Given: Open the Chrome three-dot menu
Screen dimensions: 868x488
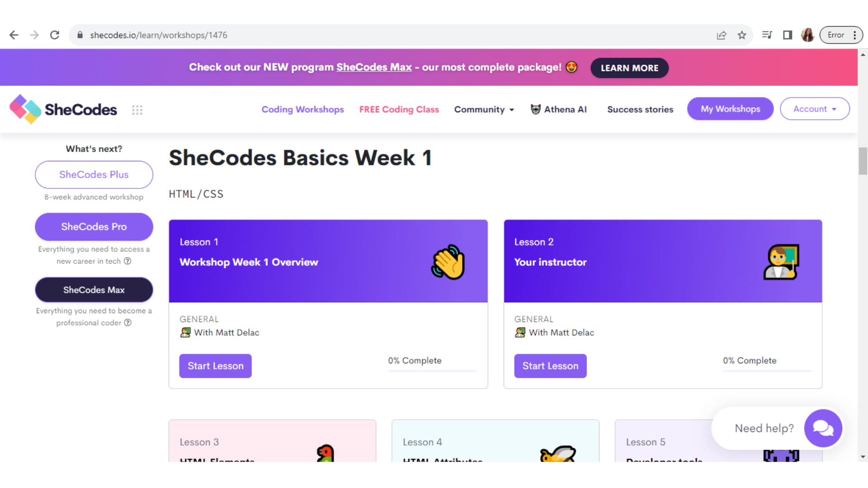Looking at the screenshot, I should [854, 35].
